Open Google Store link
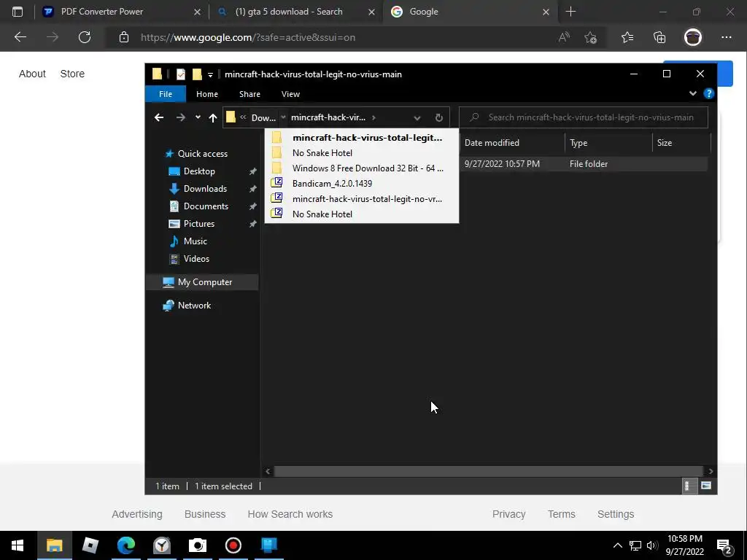This screenshot has height=560, width=747. (x=72, y=74)
